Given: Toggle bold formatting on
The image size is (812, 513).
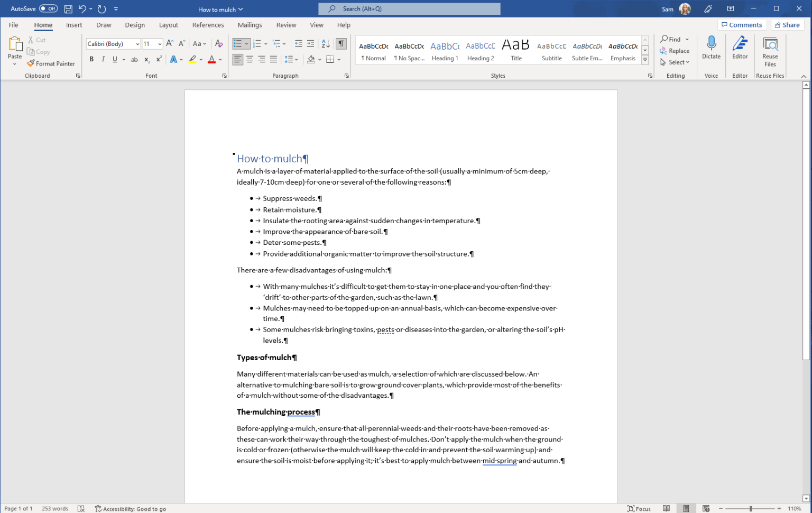Looking at the screenshot, I should 91,59.
